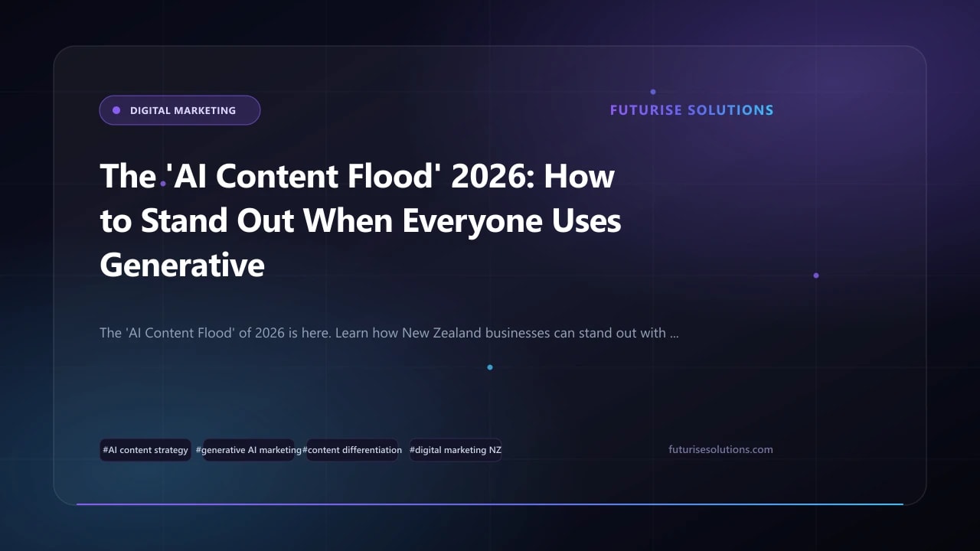Screen dimensions: 980x551
Task: Select the #digital marketing NZ tag
Action: click(x=456, y=450)
